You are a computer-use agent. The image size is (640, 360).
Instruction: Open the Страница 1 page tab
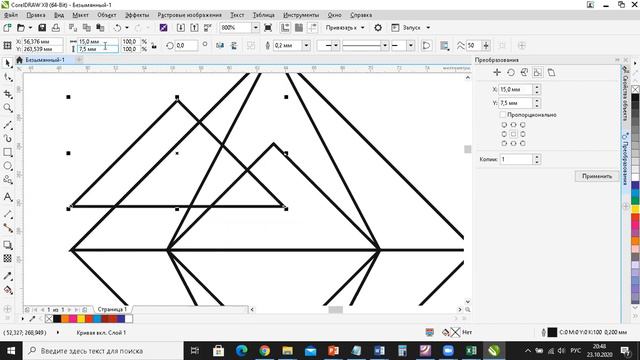point(112,309)
